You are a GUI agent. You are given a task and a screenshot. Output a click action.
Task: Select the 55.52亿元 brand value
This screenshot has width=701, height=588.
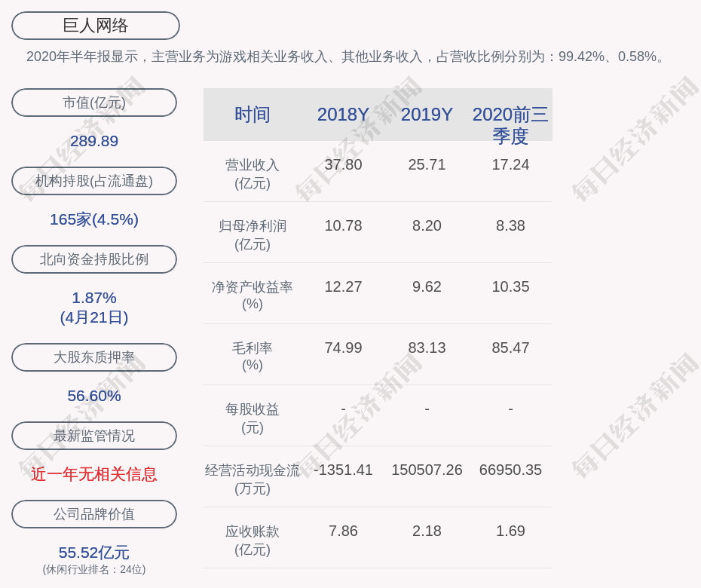(x=94, y=553)
